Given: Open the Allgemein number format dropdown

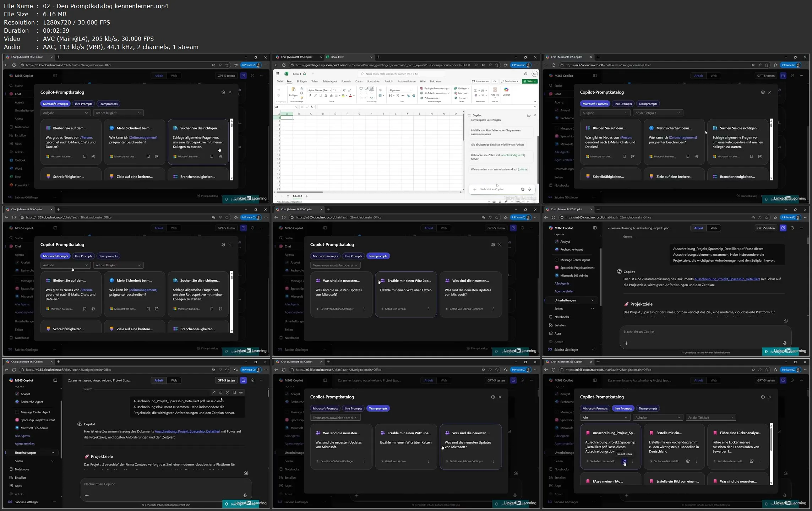Looking at the screenshot, I should 400,90.
